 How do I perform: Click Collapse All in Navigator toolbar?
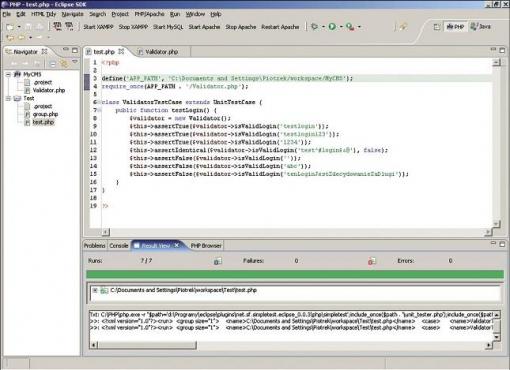point(53,63)
